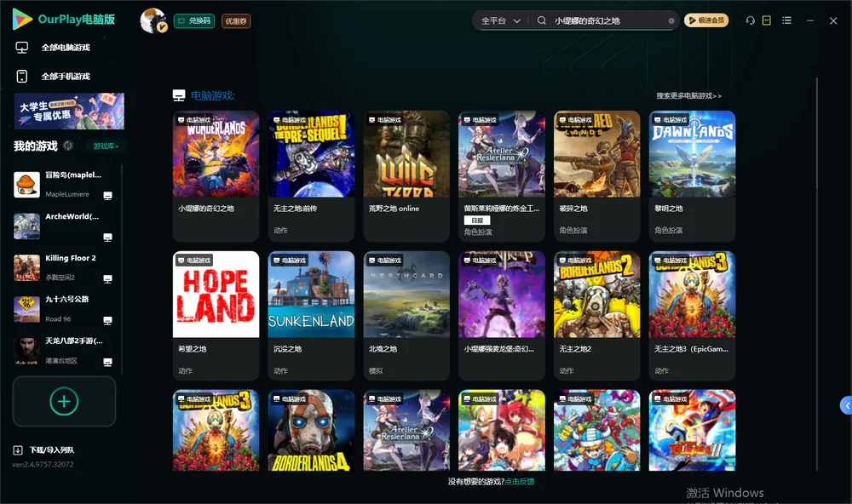Click the 兑换码 button
Screen dimensions: 852x504
pyautogui.click(x=194, y=21)
